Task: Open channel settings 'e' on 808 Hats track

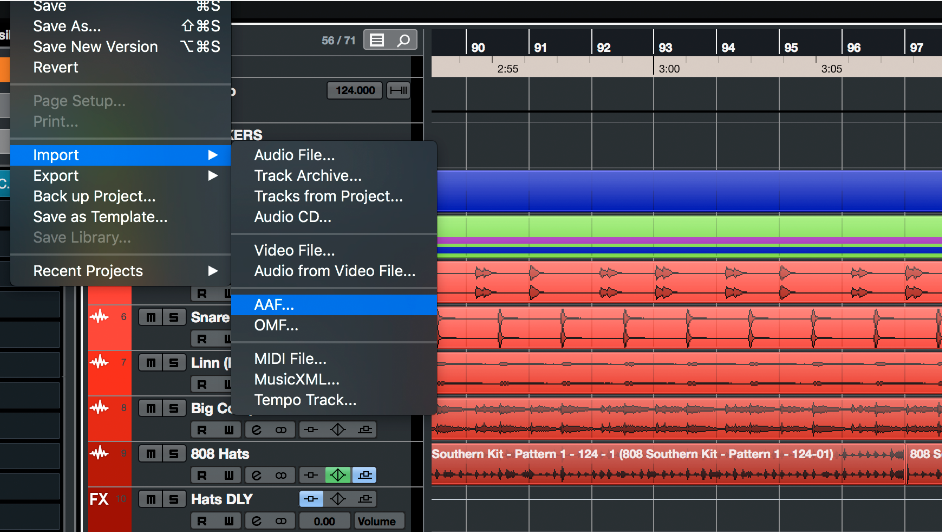Action: [x=257, y=475]
